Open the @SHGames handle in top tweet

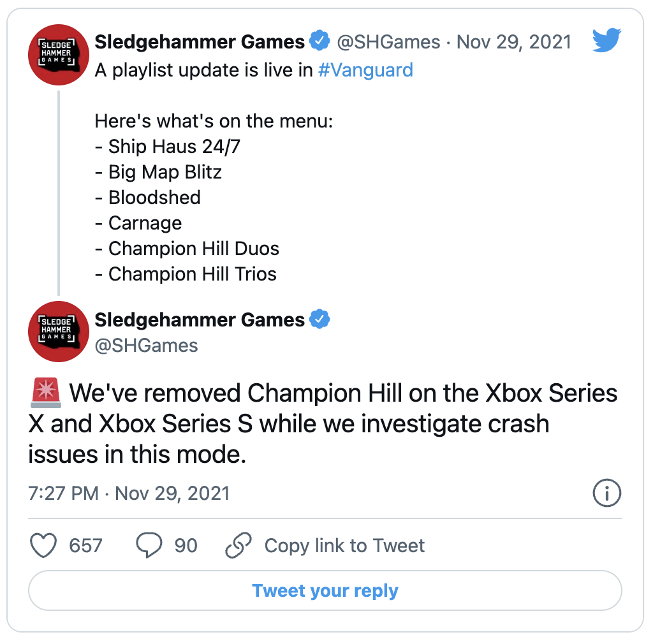tap(388, 42)
